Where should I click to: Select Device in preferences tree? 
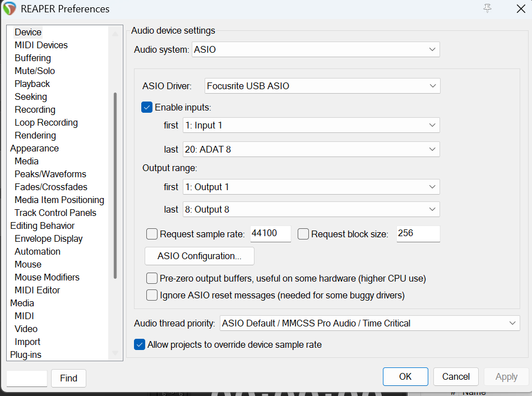click(28, 33)
